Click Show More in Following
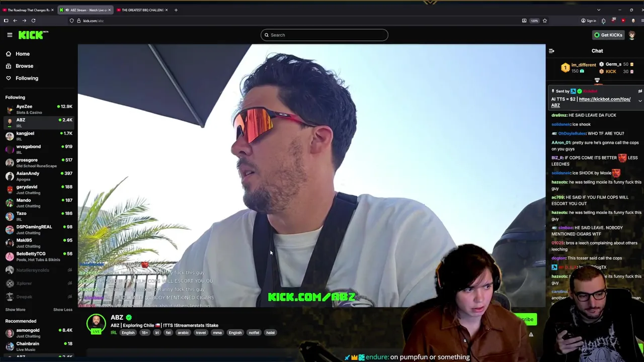 point(15,310)
